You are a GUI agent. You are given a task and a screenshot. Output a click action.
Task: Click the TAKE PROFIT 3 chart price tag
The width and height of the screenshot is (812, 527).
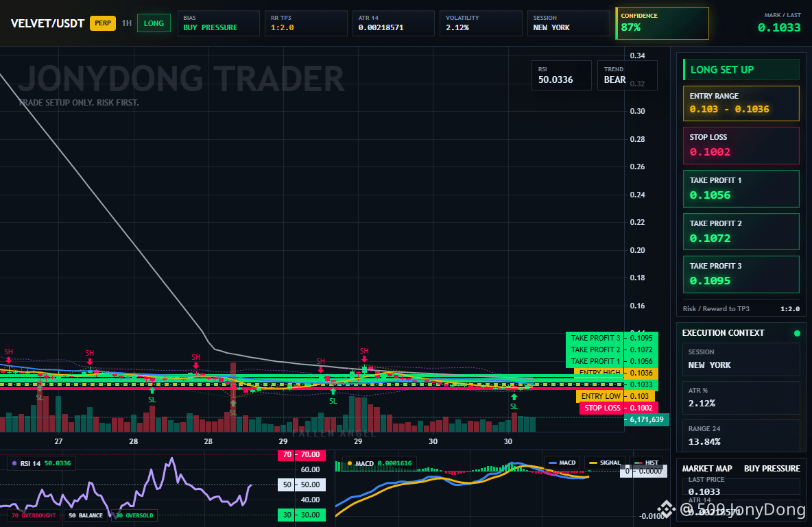tap(612, 338)
